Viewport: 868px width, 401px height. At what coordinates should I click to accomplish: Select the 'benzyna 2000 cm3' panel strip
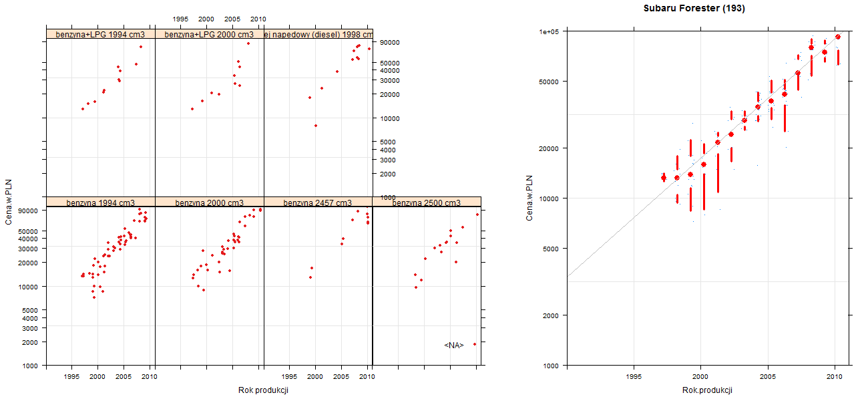(209, 203)
